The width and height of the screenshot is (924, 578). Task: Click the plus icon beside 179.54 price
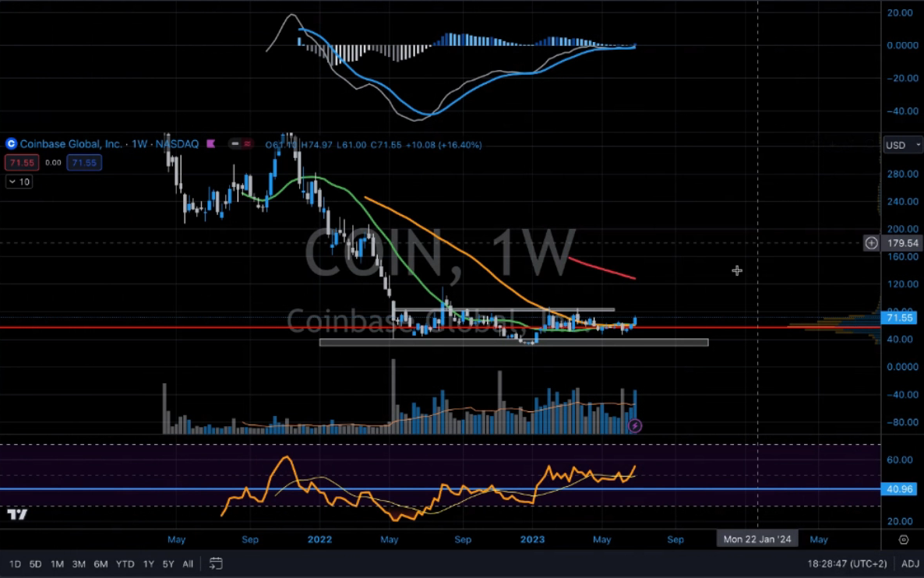872,243
